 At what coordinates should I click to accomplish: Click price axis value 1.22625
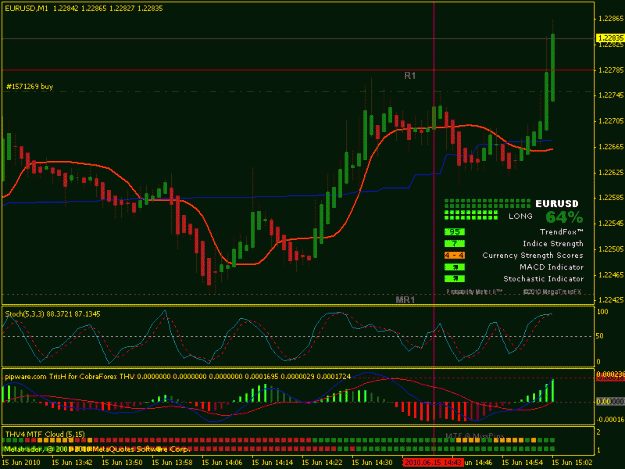(x=611, y=173)
